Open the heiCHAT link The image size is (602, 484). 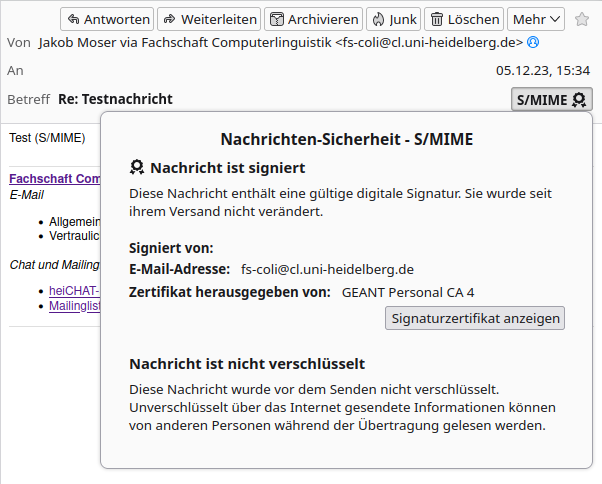click(74, 291)
